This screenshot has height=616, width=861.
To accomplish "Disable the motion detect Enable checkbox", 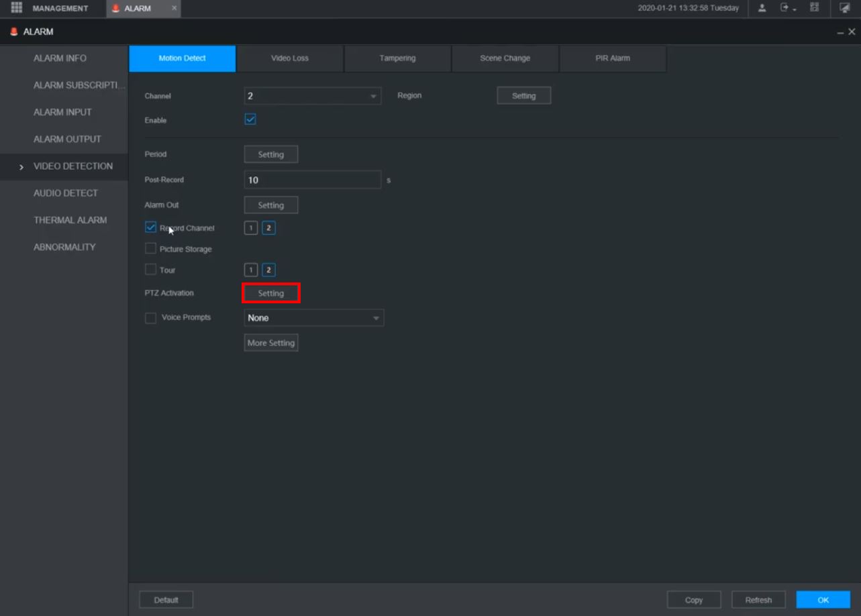I will coord(250,119).
